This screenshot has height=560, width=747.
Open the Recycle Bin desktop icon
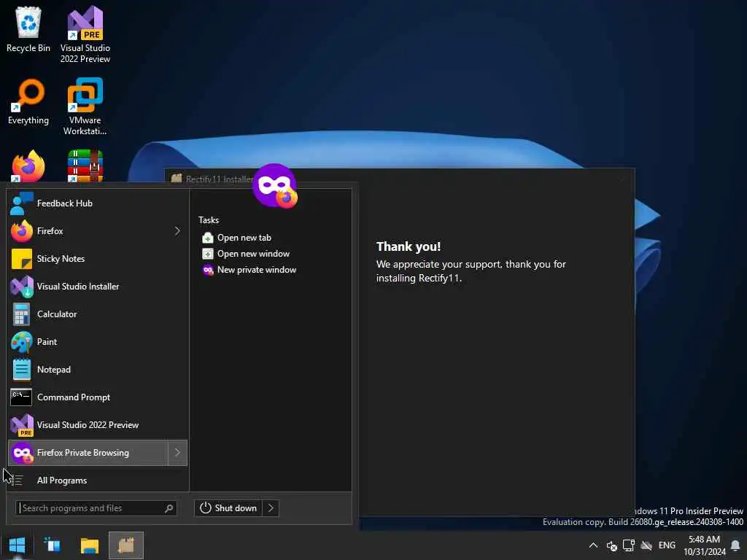tap(28, 29)
